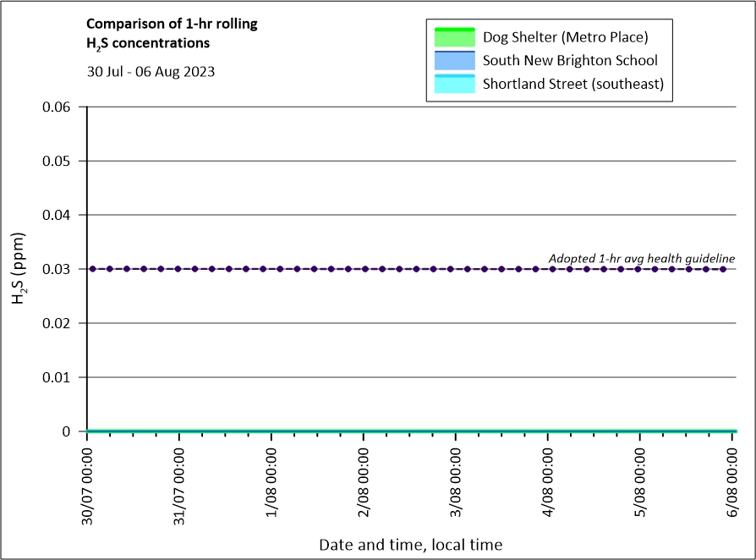Click the first marker on the dashed guideline line
The height and width of the screenshot is (560, 756).
pyautogui.click(x=92, y=269)
